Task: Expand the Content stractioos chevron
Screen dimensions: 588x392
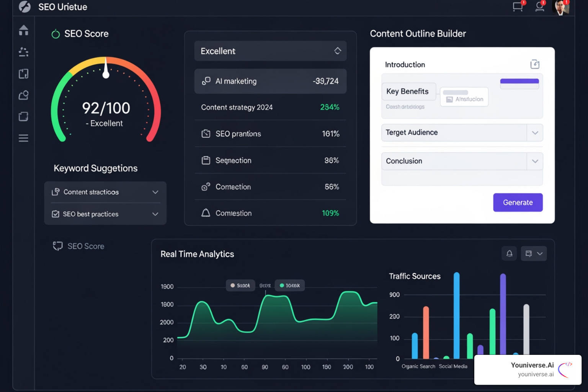Action: [155, 192]
